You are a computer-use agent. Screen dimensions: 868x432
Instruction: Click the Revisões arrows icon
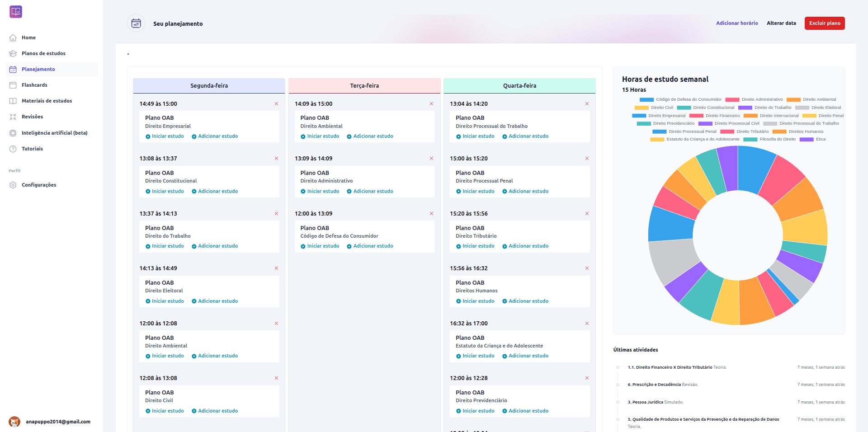(x=13, y=117)
